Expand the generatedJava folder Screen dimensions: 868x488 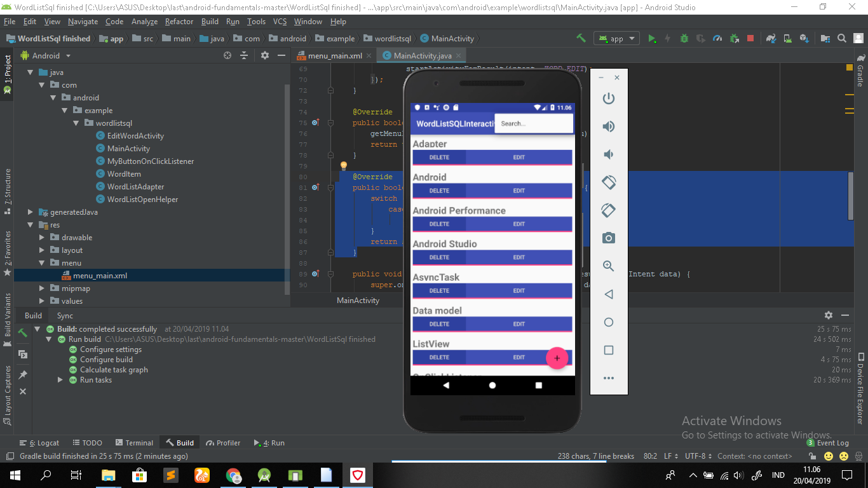pyautogui.click(x=31, y=212)
